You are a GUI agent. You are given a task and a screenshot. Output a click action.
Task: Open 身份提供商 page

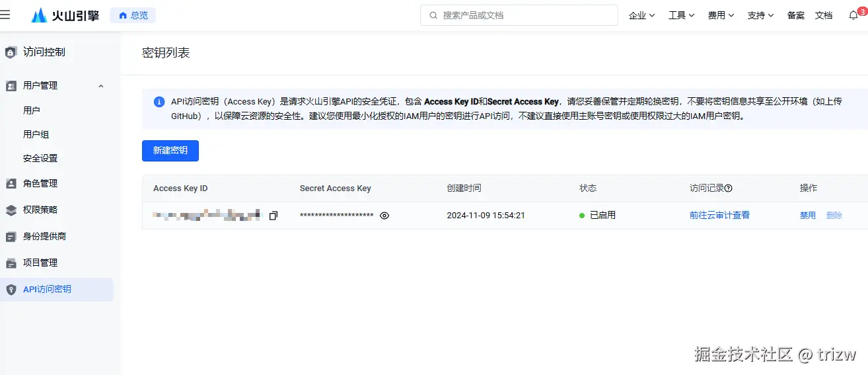click(x=44, y=236)
